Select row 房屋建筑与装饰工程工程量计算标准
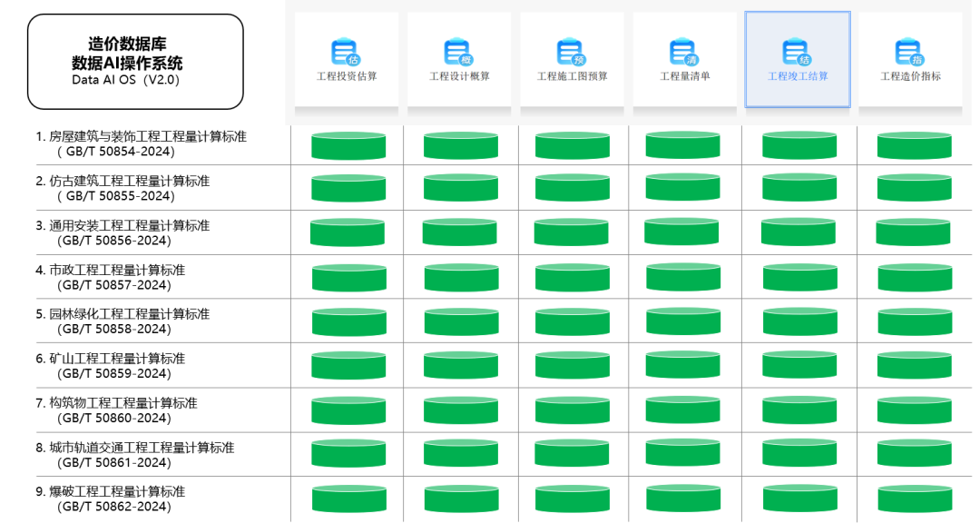980x523 pixels. coord(141,143)
